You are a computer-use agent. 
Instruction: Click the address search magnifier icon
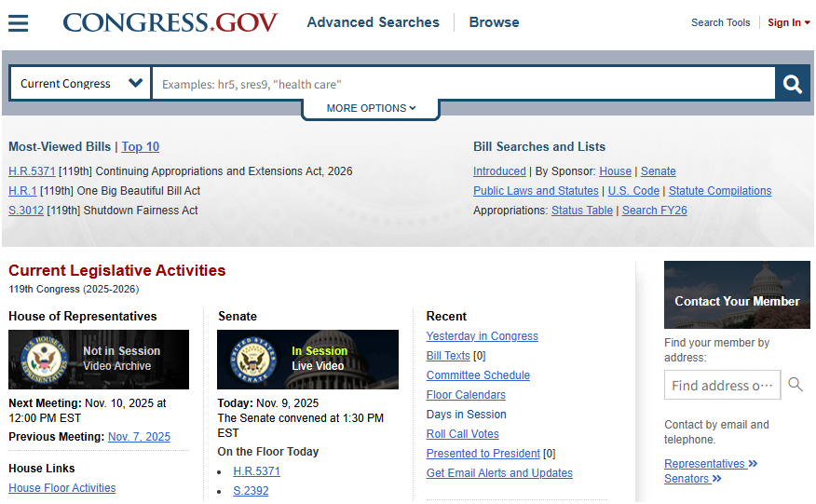pyautogui.click(x=796, y=385)
